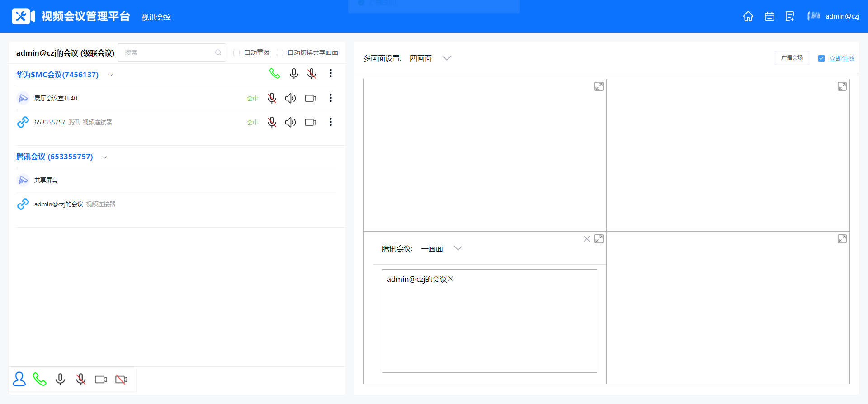The height and width of the screenshot is (404, 868).
Task: Click the search magnifier icon
Action: point(218,52)
